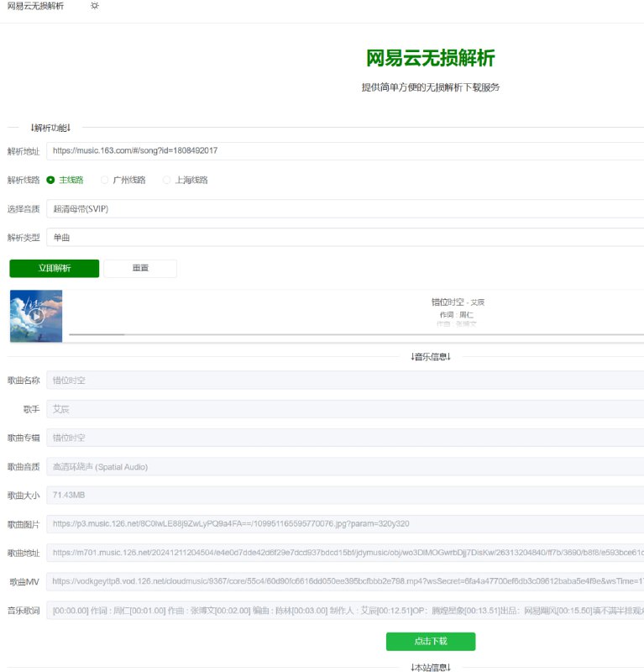Click the 歌曲地址 URL field
The width and height of the screenshot is (644, 672).
coord(345,553)
